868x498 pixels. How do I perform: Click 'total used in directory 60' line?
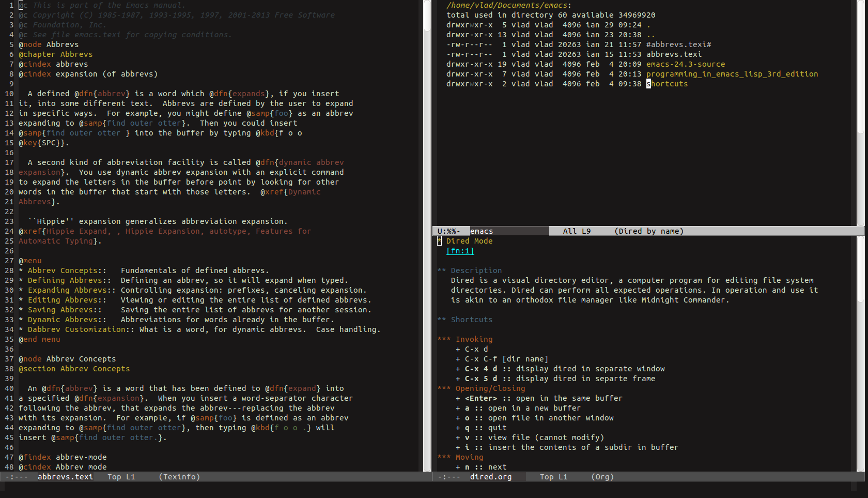551,15
